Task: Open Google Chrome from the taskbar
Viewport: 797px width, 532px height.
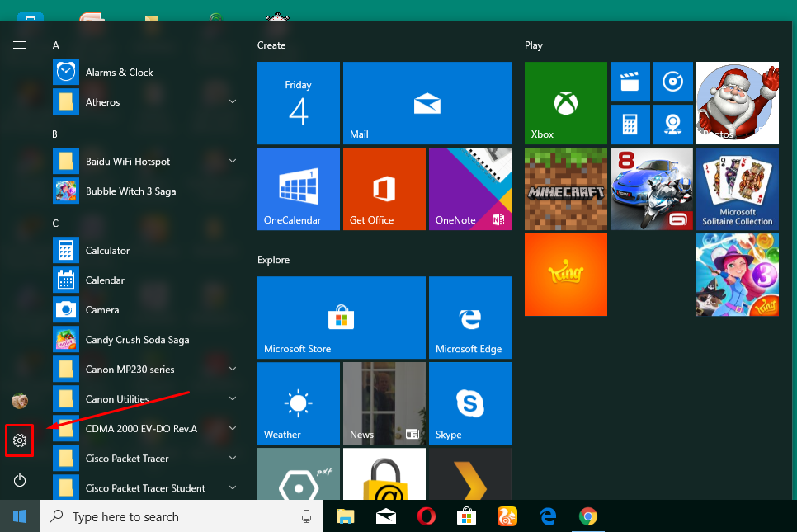Action: click(588, 516)
